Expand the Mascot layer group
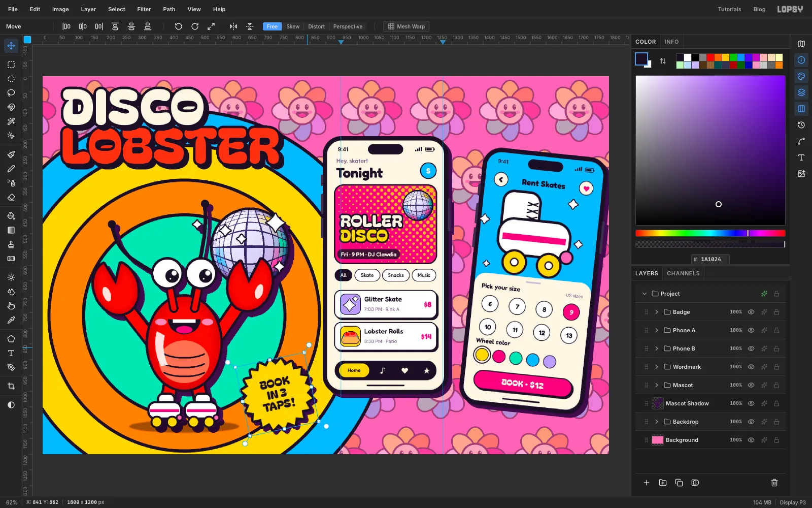 (657, 385)
